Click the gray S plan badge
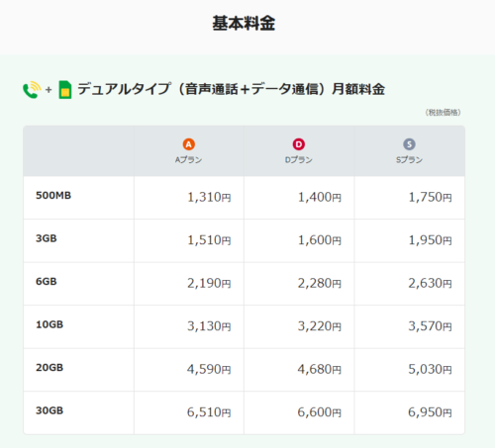 (x=409, y=144)
